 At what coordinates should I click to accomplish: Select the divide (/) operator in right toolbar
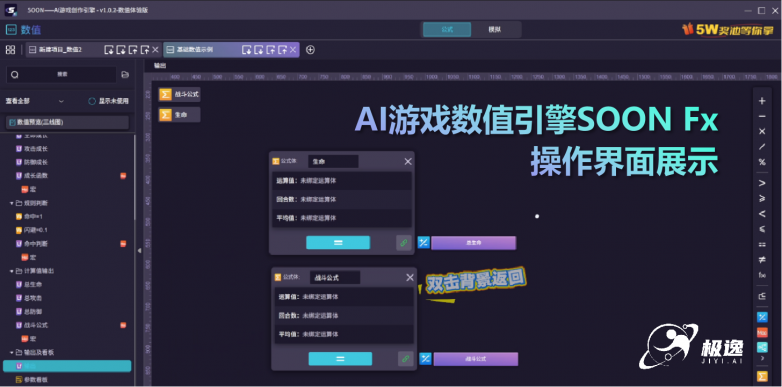pyautogui.click(x=762, y=147)
